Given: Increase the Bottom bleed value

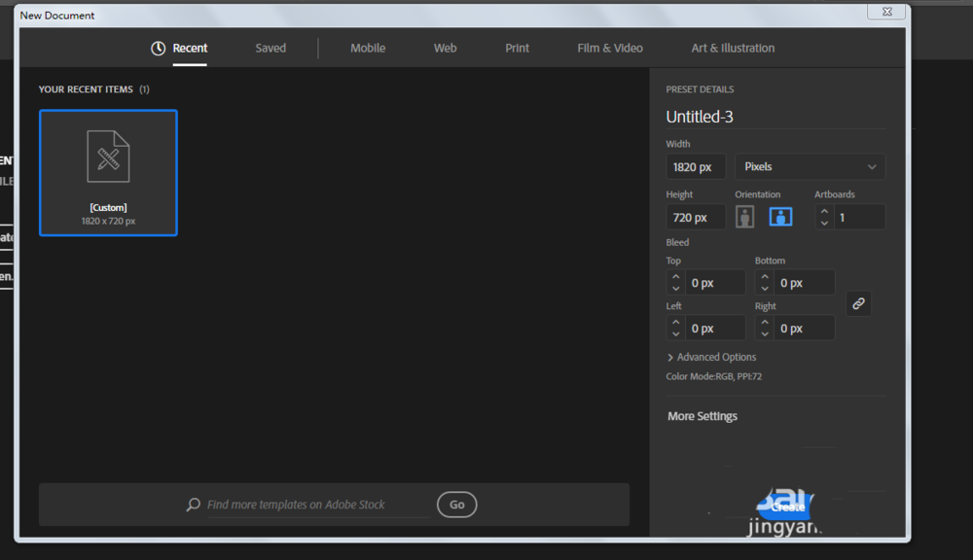Looking at the screenshot, I should (x=765, y=276).
